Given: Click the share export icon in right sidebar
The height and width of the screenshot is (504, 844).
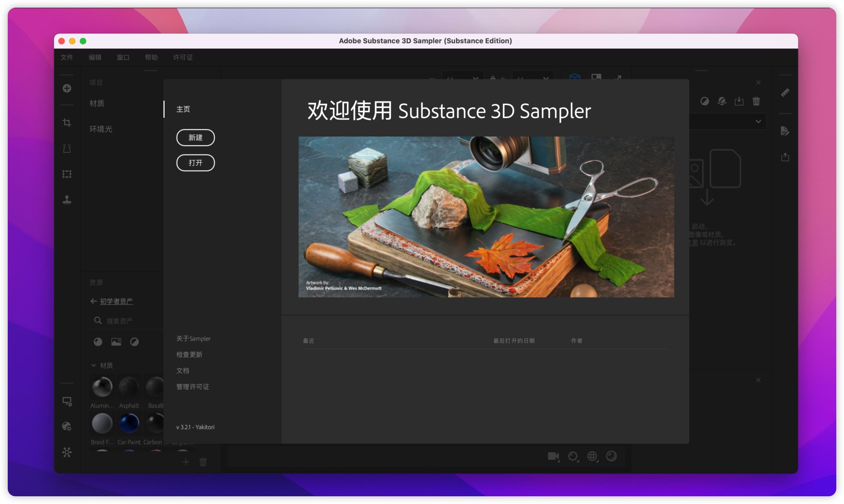Looking at the screenshot, I should (x=785, y=157).
